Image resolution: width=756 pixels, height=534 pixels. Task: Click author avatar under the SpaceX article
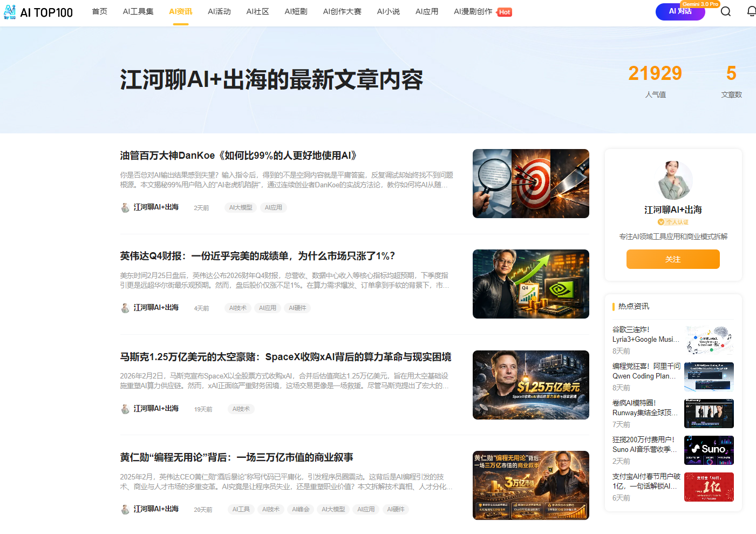125,409
